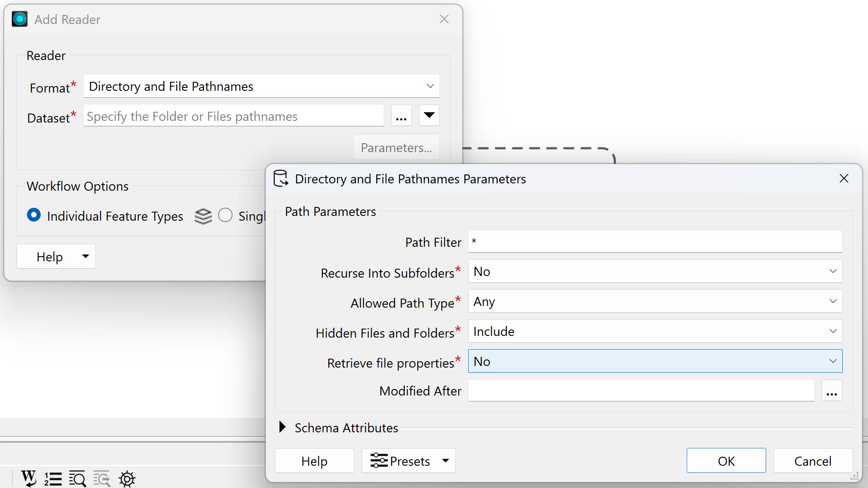The height and width of the screenshot is (488, 868).
Task: Click the word wrap icon in bottom toolbar
Action: pyautogui.click(x=29, y=478)
